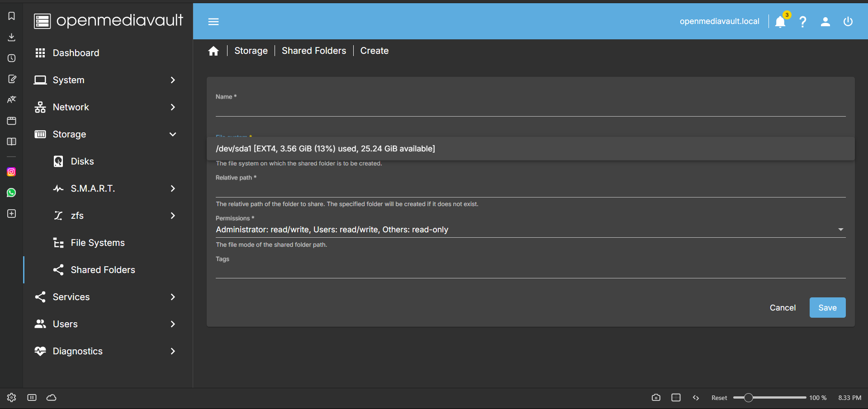Toggle the hamburger navigation menu
868x409 pixels.
click(213, 22)
